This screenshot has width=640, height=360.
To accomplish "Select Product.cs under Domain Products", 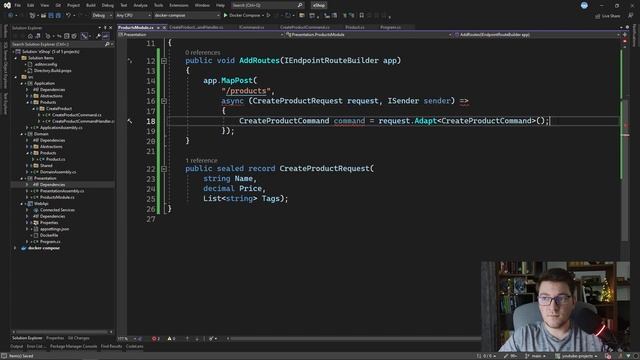I will [55, 159].
